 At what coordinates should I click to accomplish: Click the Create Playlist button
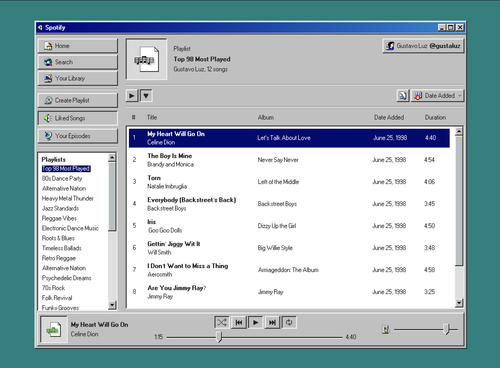pos(78,100)
